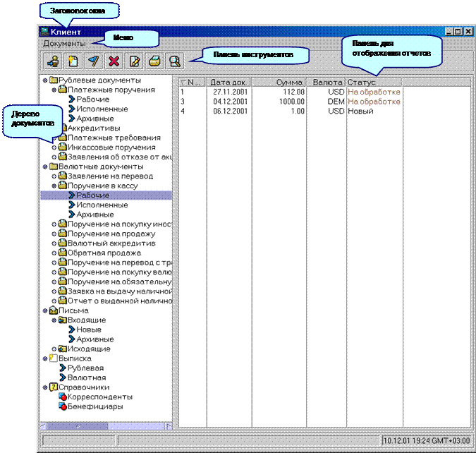Select Рабочие under Платежные поручения
476x453 pixels.
(x=92, y=99)
